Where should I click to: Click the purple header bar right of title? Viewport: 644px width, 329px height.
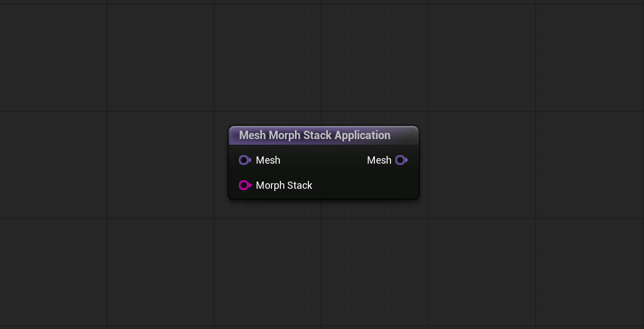coord(404,135)
